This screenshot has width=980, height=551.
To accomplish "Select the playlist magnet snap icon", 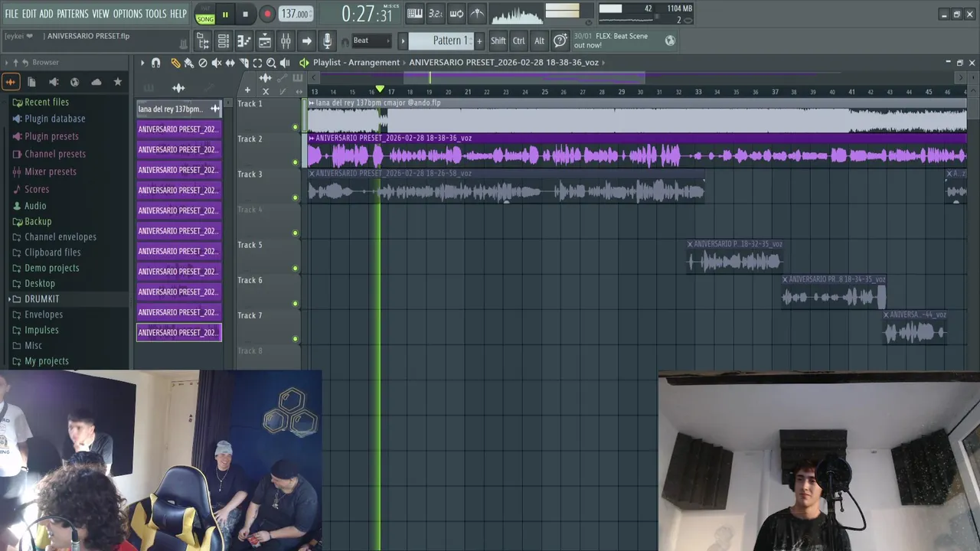I will pyautogui.click(x=156, y=63).
